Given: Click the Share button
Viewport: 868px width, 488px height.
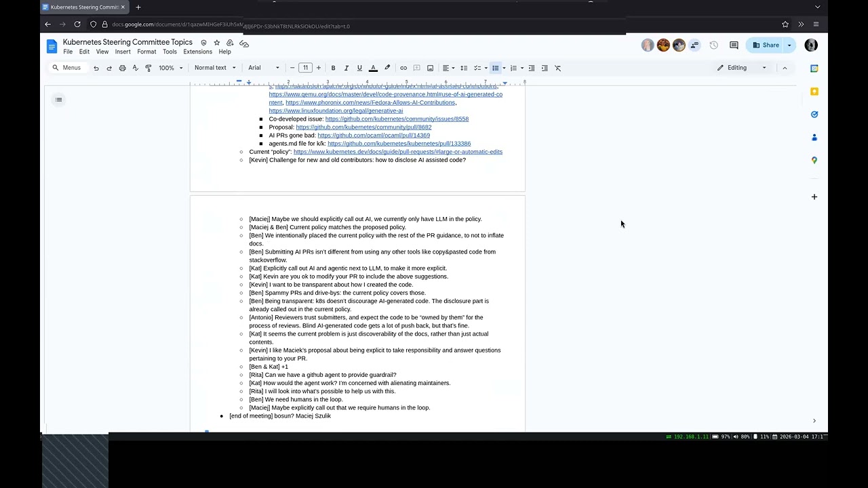Looking at the screenshot, I should point(766,45).
